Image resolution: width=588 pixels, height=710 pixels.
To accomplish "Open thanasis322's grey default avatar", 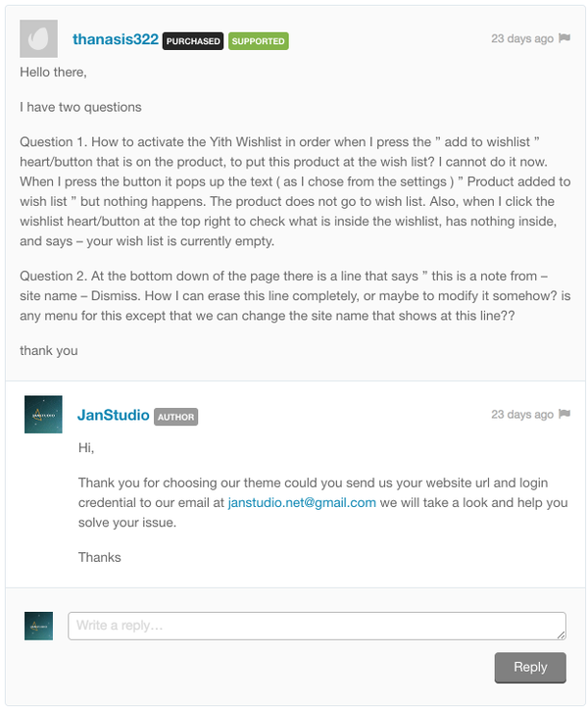I will (38, 38).
